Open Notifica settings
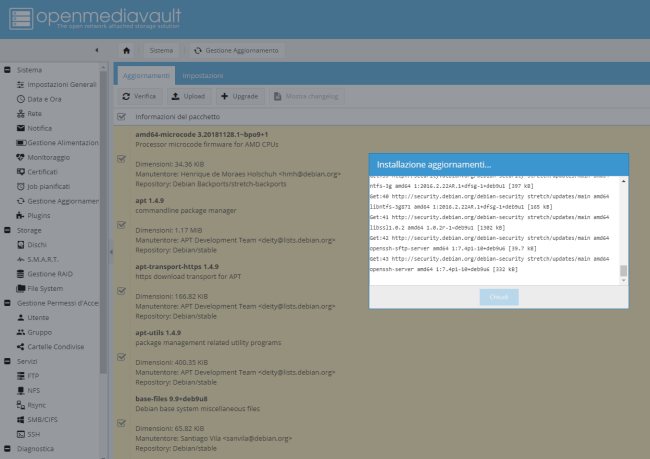Screen dimensions: 650x459 34,128
